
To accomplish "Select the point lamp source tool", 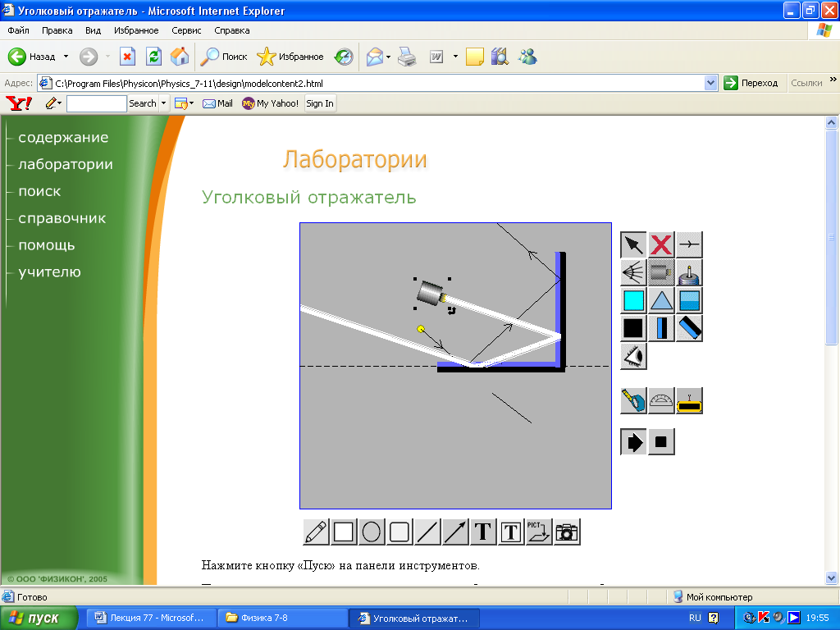I will (689, 273).
